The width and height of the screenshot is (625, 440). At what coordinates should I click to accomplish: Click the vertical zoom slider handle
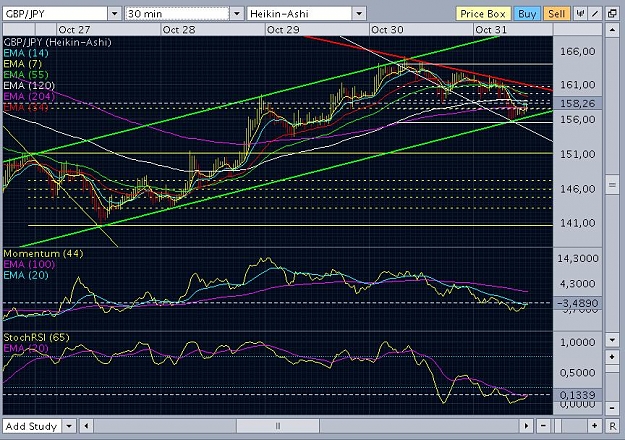click(612, 369)
